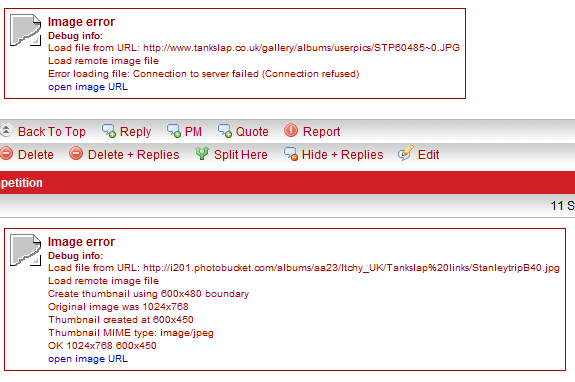The height and width of the screenshot is (382, 575).
Task: Click 'Thumbnail created at 600x450' line
Action: pyautogui.click(x=121, y=320)
